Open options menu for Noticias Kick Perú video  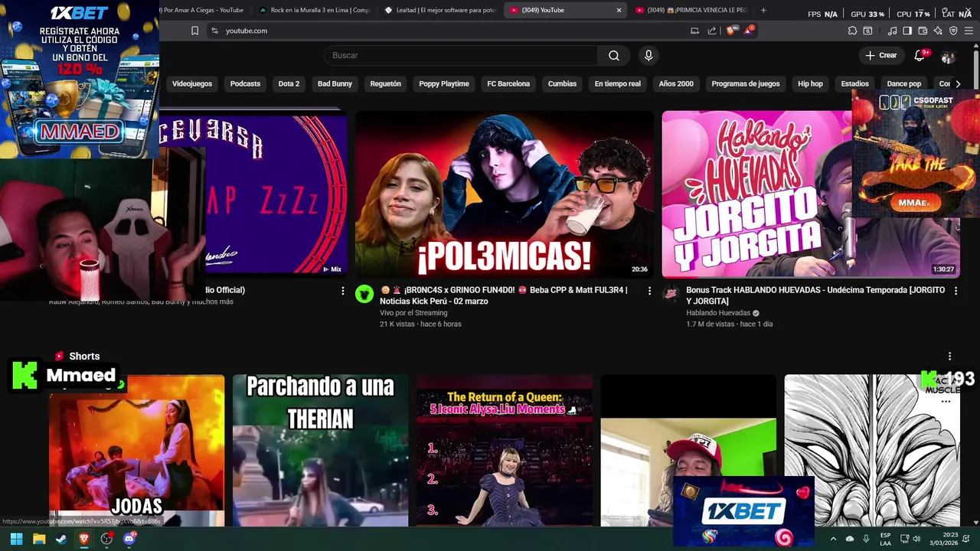pos(649,291)
